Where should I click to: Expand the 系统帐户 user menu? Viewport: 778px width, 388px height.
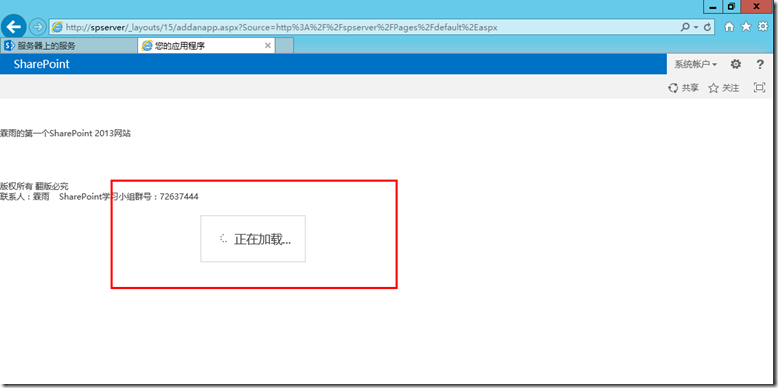[x=696, y=64]
